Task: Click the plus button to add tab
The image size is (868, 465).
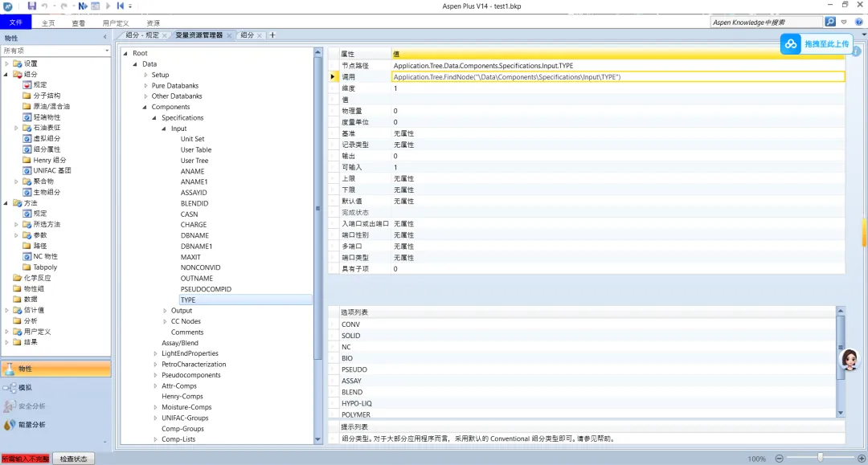Action: pos(272,35)
